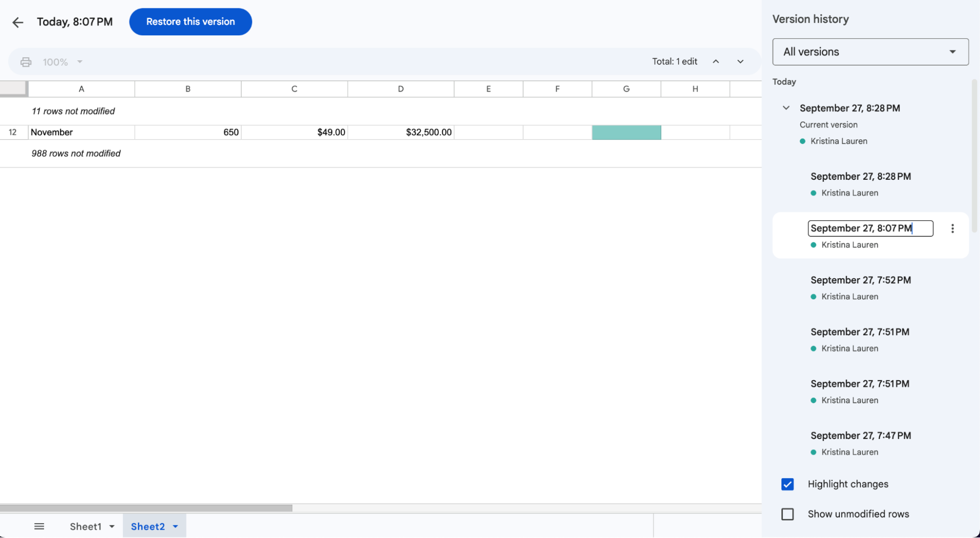The image size is (980, 538).
Task: Click the highlighted teal cell in column G
Action: (626, 132)
